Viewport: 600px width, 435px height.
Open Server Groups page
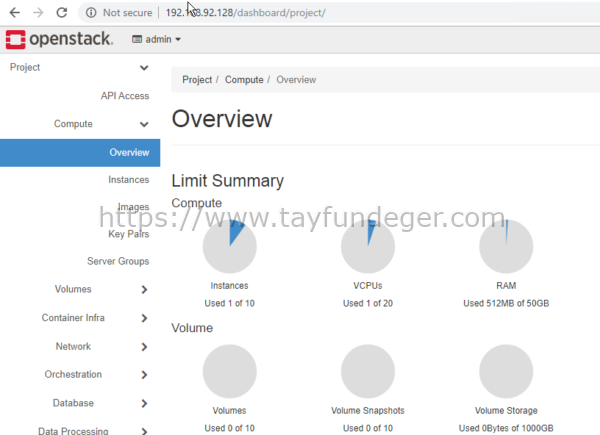tap(117, 261)
